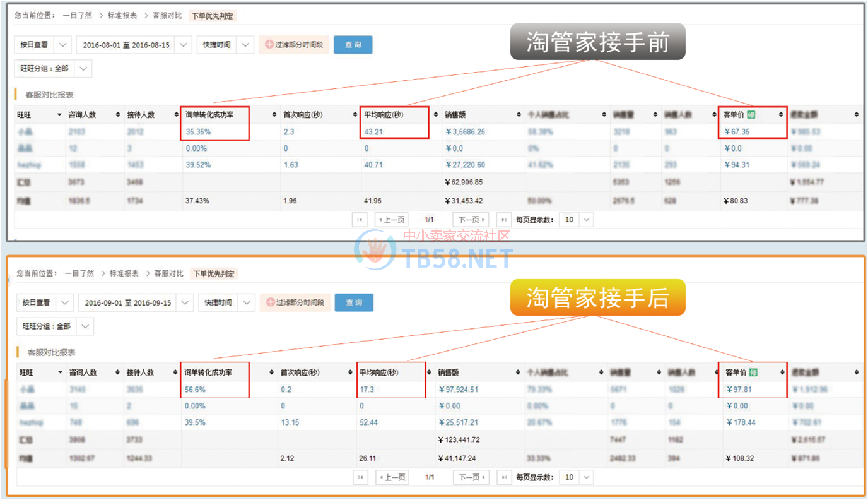The image size is (868, 500).
Task: Click the ¥97,924.51 sales cell
Action: point(458,390)
